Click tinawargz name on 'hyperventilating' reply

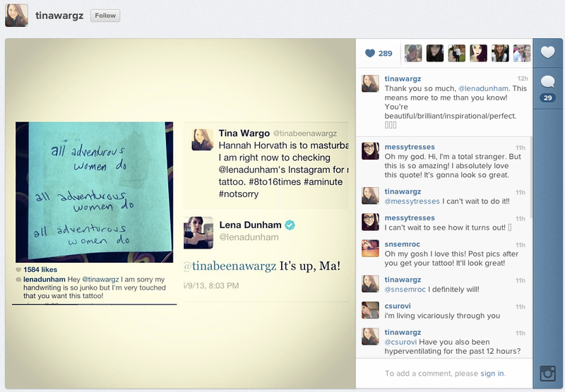[403, 332]
